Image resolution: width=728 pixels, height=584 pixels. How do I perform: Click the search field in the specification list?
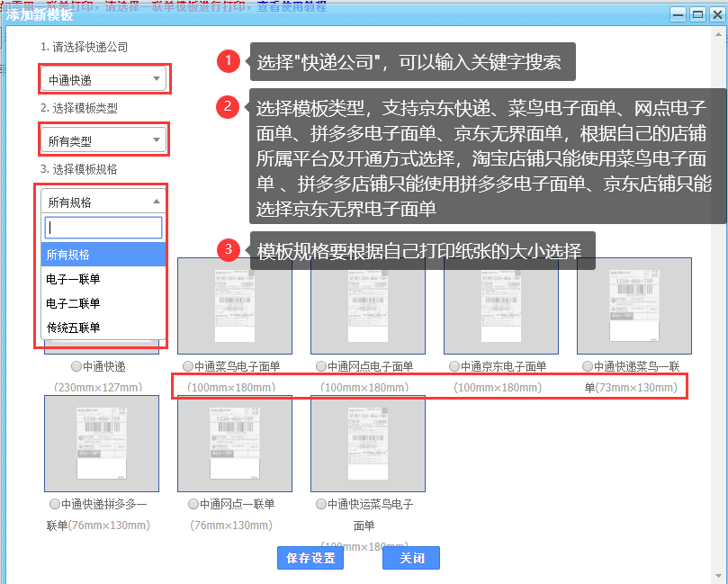click(103, 228)
